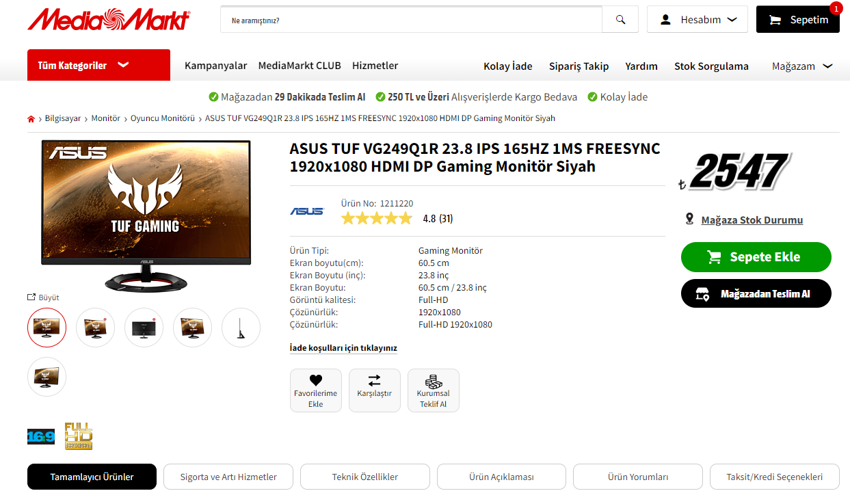The width and height of the screenshot is (850, 504).
Task: Open Mağaza Stok Durumu link
Action: pos(752,220)
